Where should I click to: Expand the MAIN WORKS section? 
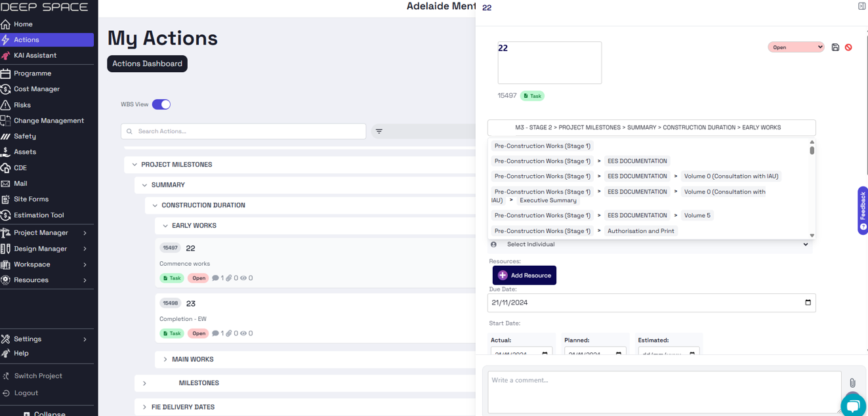pos(165,360)
